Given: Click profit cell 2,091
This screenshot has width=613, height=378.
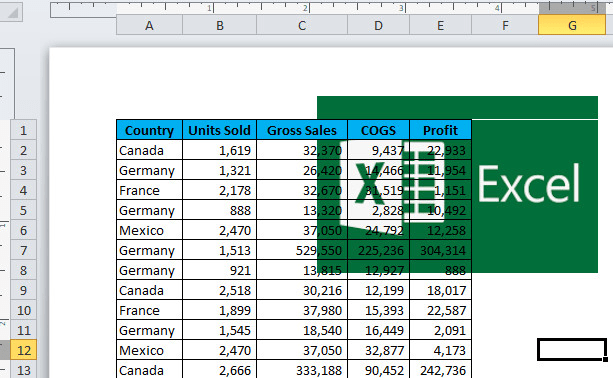Looking at the screenshot, I should pyautogui.click(x=440, y=330).
